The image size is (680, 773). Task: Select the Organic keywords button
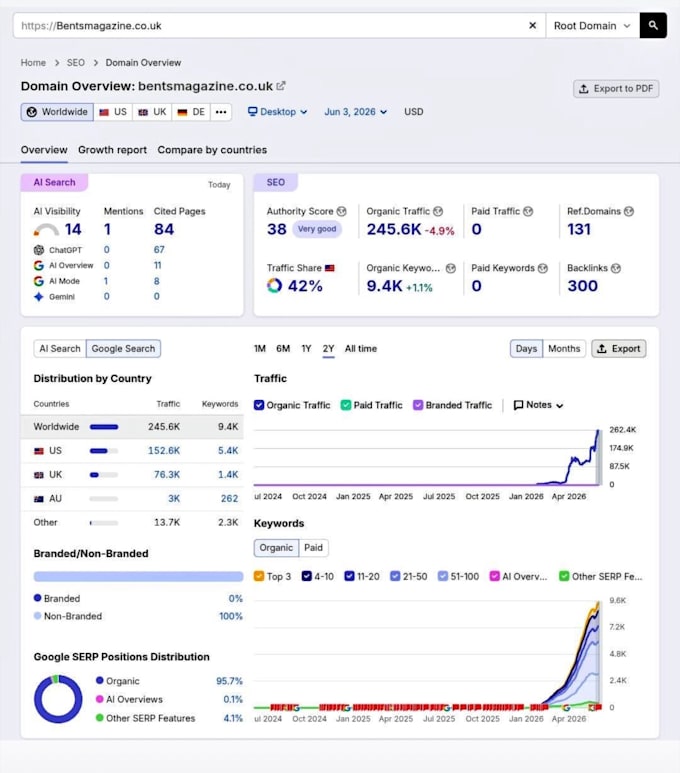(276, 548)
